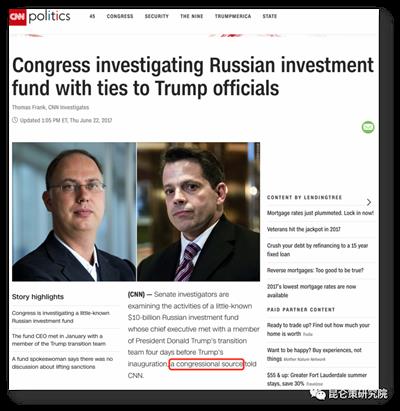The height and width of the screenshot is (411, 400).
Task: Open the CONGRESS nav item
Action: click(x=120, y=16)
